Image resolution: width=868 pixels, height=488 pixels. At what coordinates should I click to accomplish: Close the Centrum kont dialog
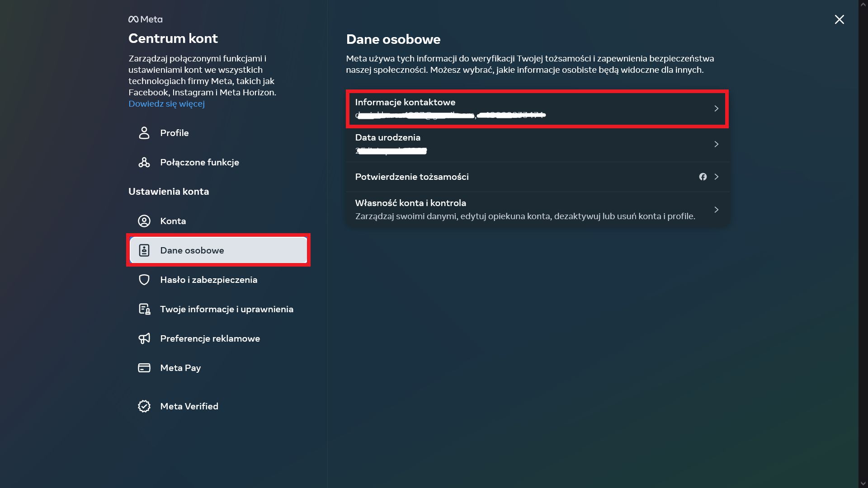[x=839, y=19]
